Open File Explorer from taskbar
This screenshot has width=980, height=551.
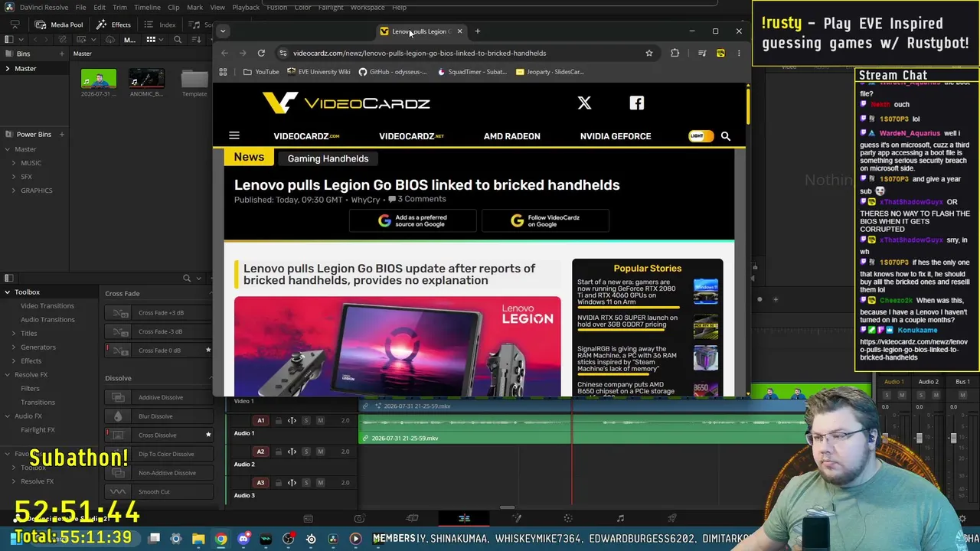(198, 539)
